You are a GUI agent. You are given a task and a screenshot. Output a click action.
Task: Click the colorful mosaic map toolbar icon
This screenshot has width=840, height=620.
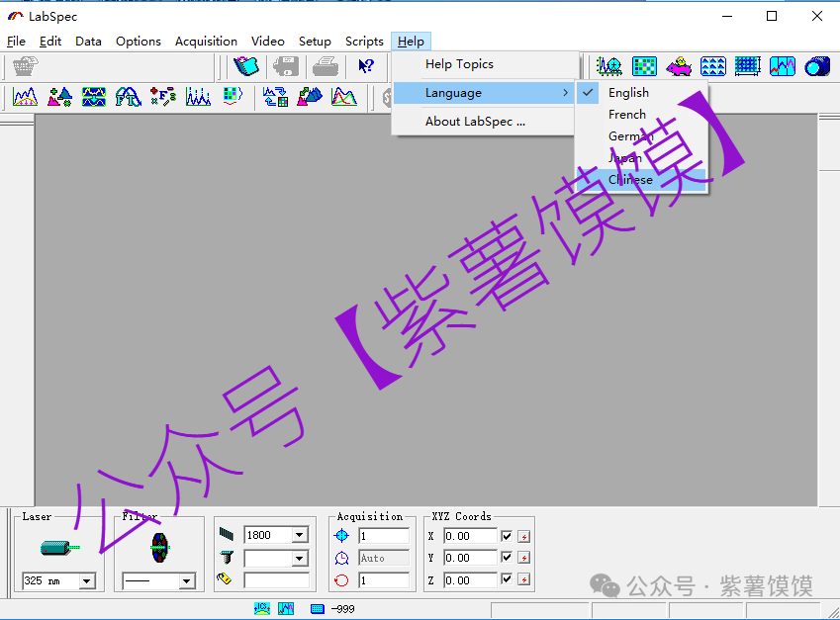(644, 66)
